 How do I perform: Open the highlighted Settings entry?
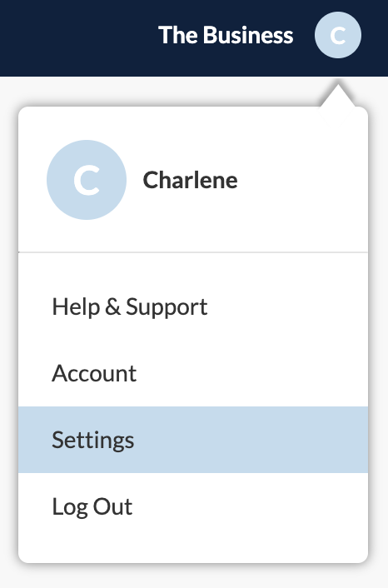pos(193,440)
